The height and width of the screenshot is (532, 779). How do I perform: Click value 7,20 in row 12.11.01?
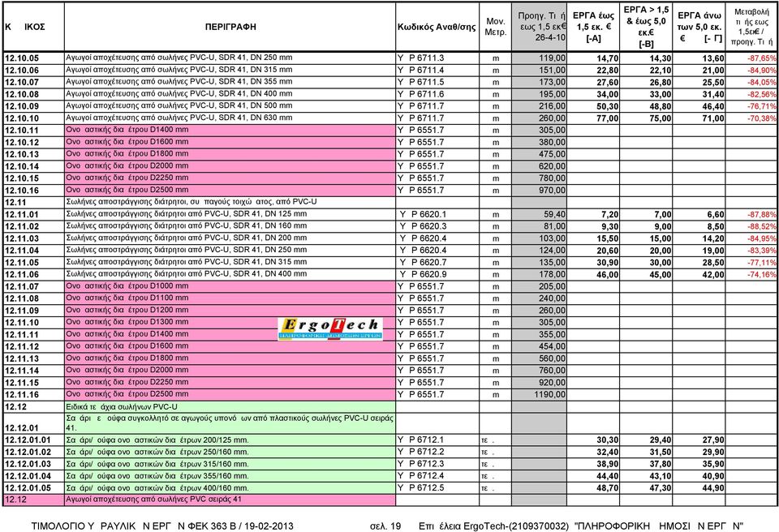(610, 215)
